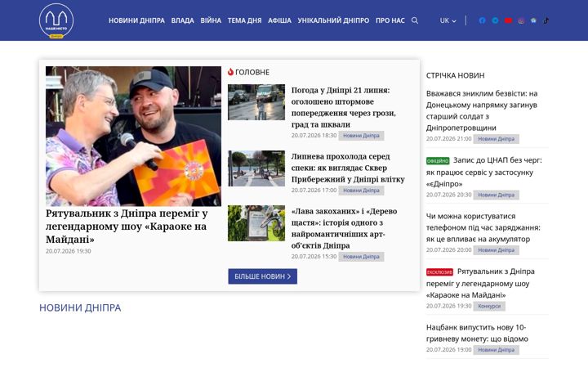
Task: Open the ВЛАДА menu item
Action: tap(183, 20)
